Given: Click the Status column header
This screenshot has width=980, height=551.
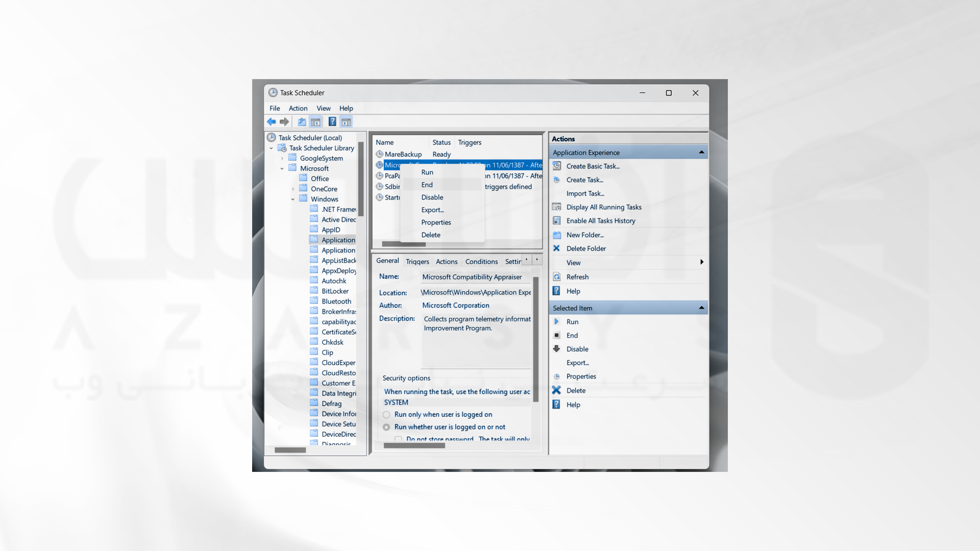Looking at the screenshot, I should [442, 142].
